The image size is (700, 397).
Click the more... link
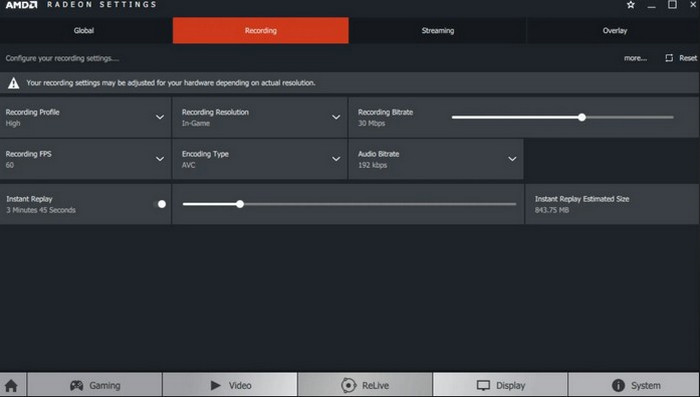pyautogui.click(x=635, y=58)
